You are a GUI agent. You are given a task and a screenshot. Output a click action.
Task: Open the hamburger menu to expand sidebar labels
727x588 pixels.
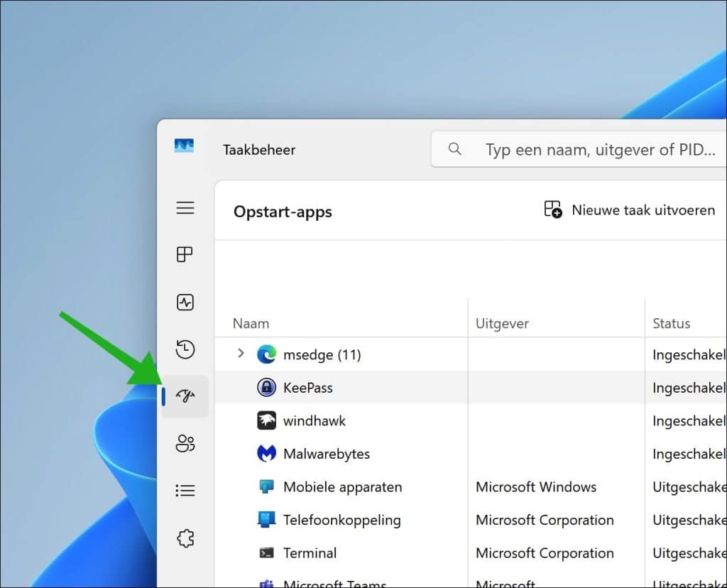coord(185,207)
